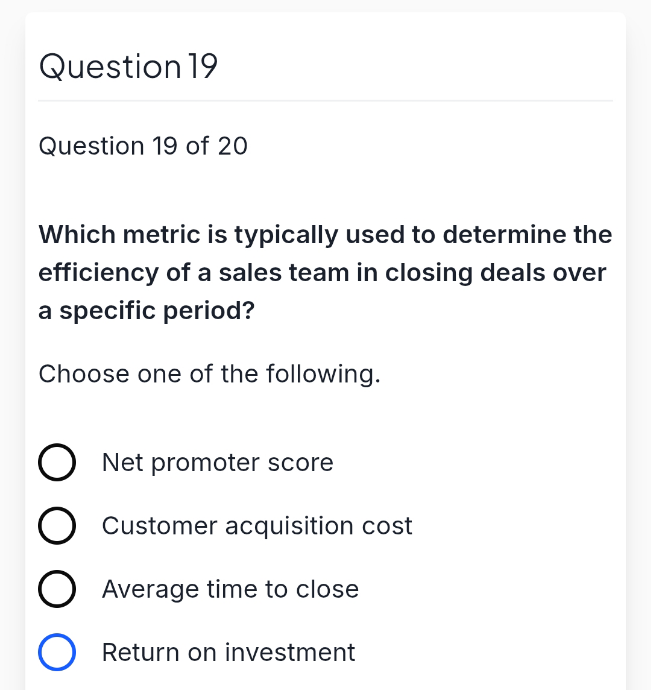Click the "20" in the progress indicator

pyautogui.click(x=233, y=146)
